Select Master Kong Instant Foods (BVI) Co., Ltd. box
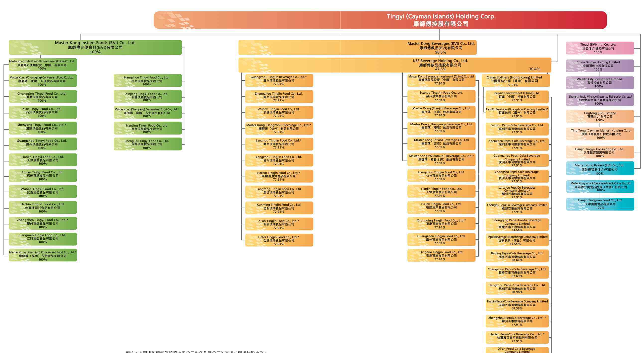Viewport: 644px width, 353px height. (x=95, y=47)
